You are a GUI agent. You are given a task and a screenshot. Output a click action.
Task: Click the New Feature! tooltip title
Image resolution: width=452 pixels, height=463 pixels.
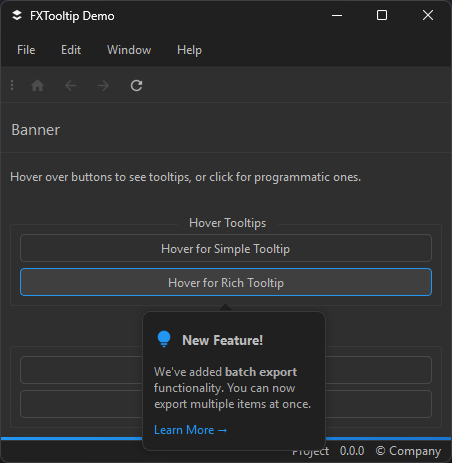tap(222, 340)
